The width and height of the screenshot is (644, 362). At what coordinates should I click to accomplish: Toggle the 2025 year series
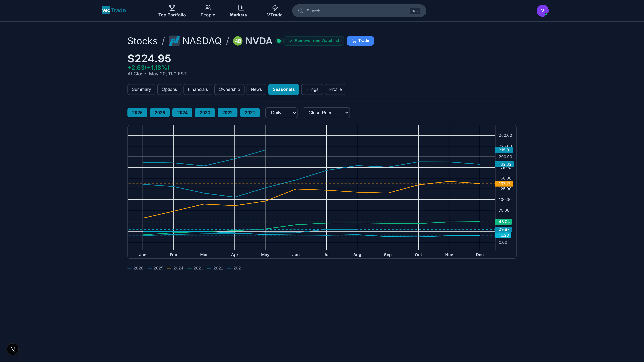point(160,113)
